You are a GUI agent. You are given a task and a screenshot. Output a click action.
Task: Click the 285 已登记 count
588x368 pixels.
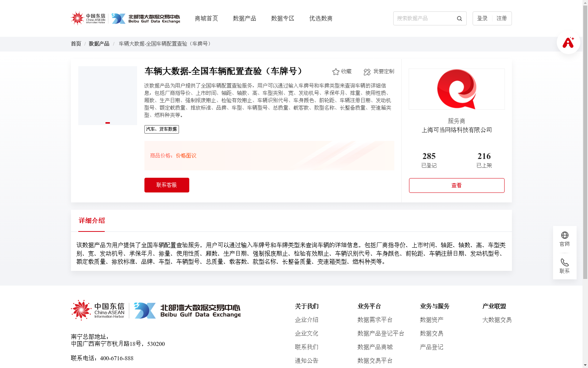point(429,160)
